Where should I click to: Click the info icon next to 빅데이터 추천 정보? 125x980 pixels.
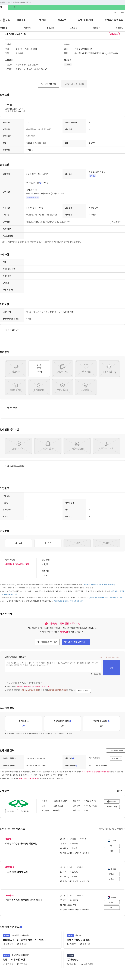pos(21,926)
